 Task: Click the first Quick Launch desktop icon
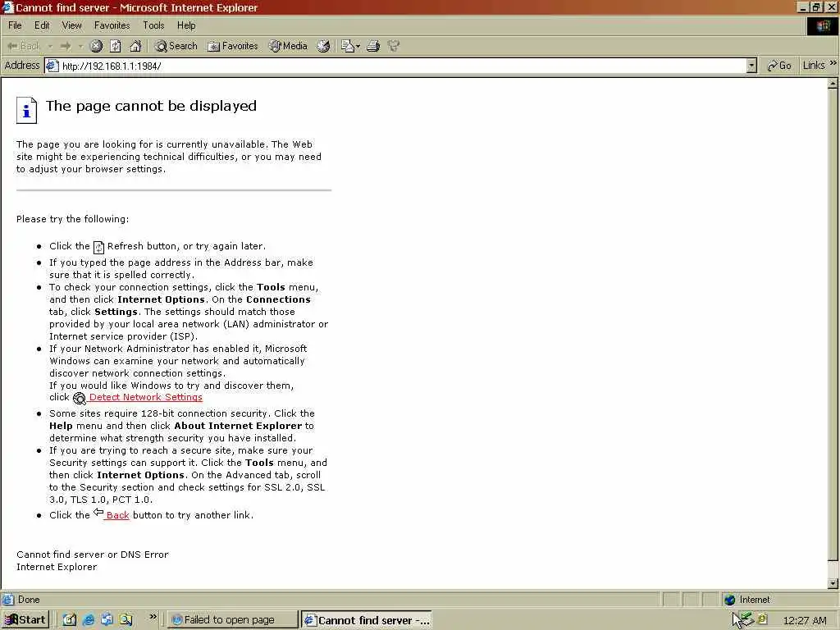pyautogui.click(x=70, y=620)
